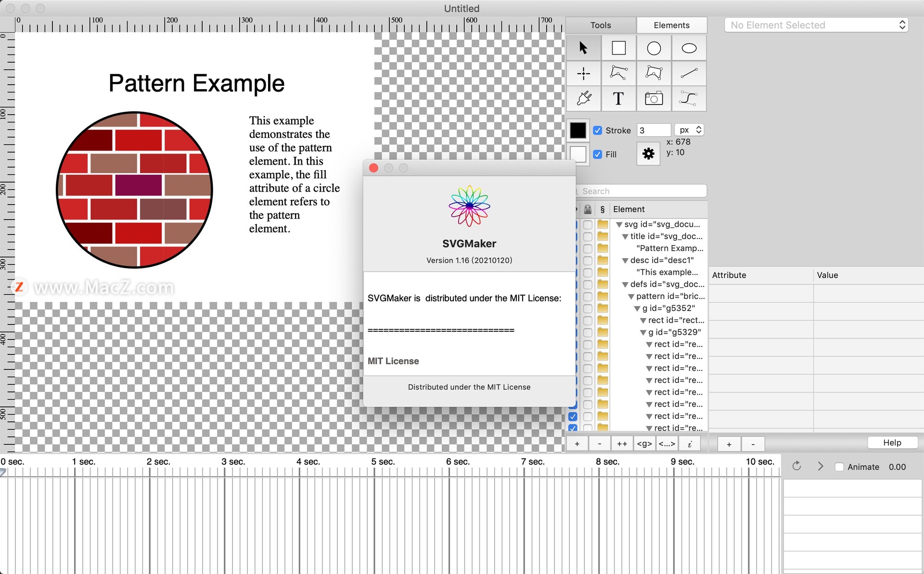
Task: Select the ellipse drawing tool
Action: coord(689,48)
